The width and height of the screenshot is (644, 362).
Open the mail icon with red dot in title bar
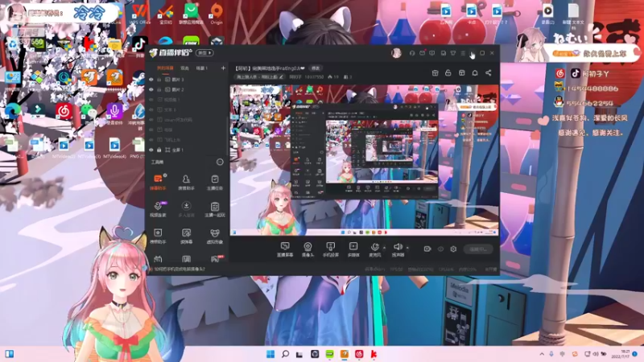tap(422, 53)
